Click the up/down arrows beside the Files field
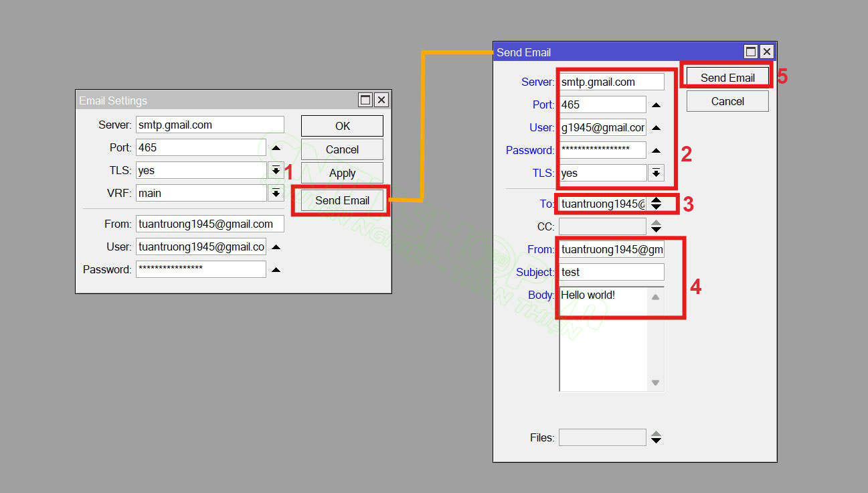 pos(656,437)
